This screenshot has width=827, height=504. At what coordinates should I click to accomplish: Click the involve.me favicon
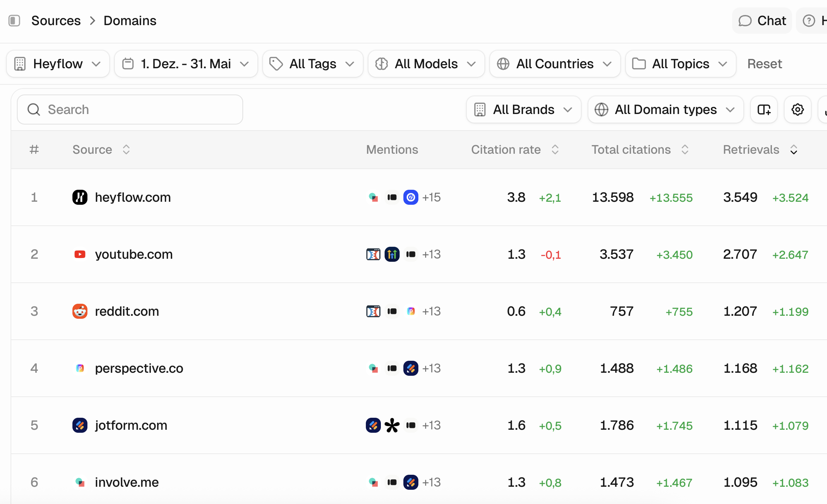tap(80, 482)
